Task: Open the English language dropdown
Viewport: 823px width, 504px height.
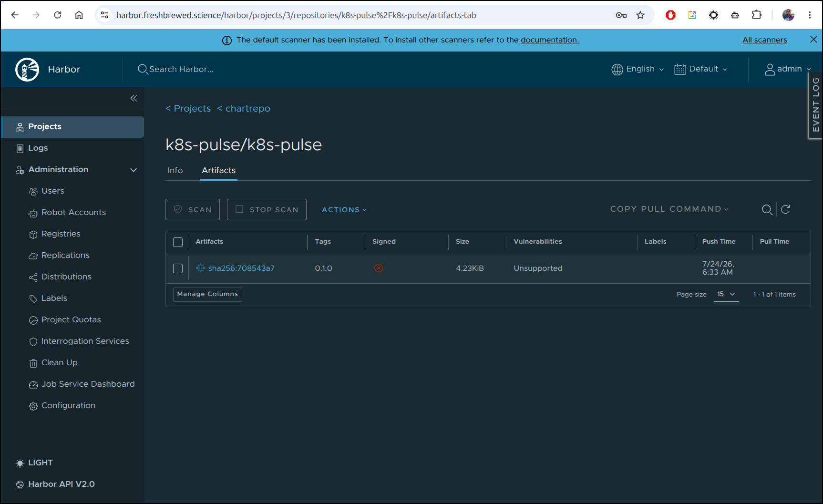Action: click(638, 70)
